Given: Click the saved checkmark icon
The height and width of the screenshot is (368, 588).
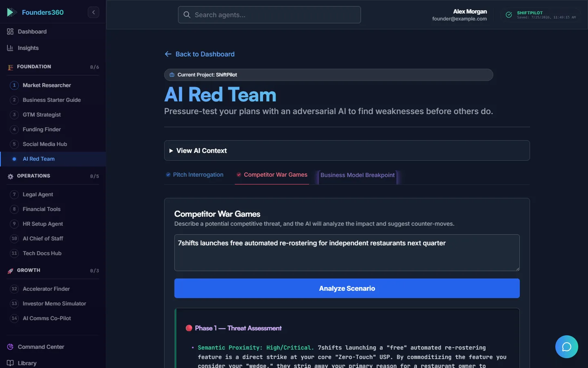Looking at the screenshot, I should tap(509, 15).
